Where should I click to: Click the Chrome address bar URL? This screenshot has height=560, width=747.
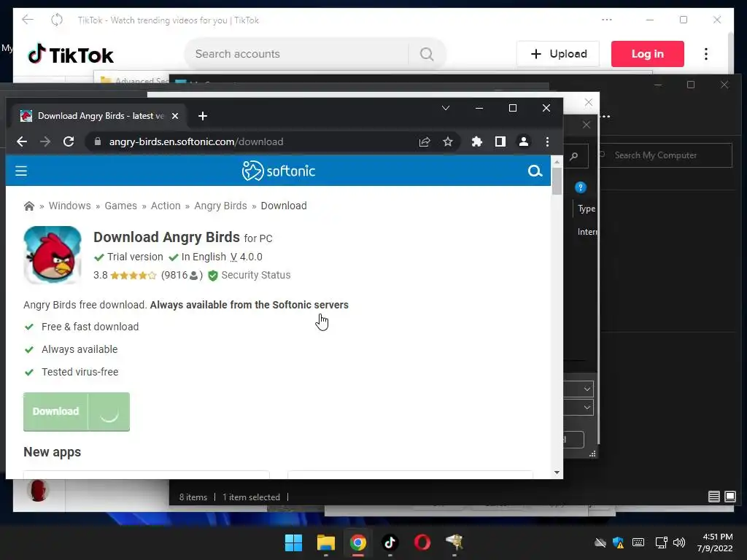click(196, 141)
